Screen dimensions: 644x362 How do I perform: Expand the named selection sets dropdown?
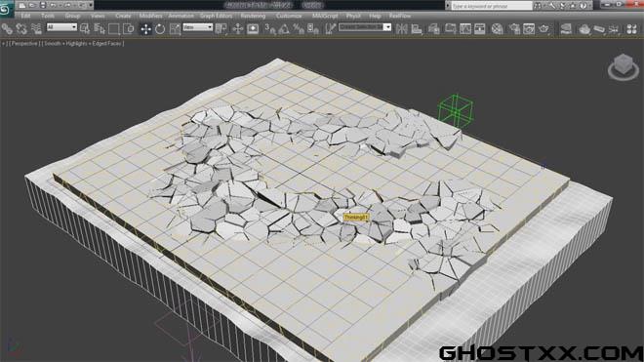pos(365,27)
